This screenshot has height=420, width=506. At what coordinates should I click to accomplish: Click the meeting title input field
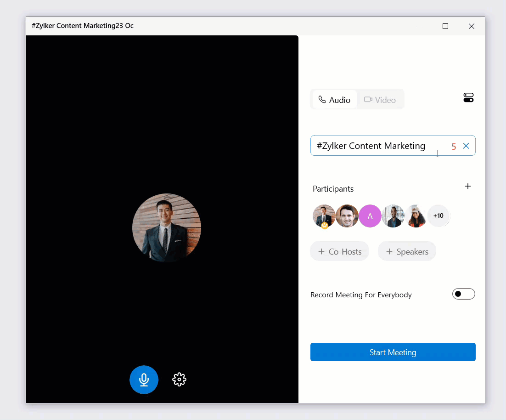[x=393, y=146]
